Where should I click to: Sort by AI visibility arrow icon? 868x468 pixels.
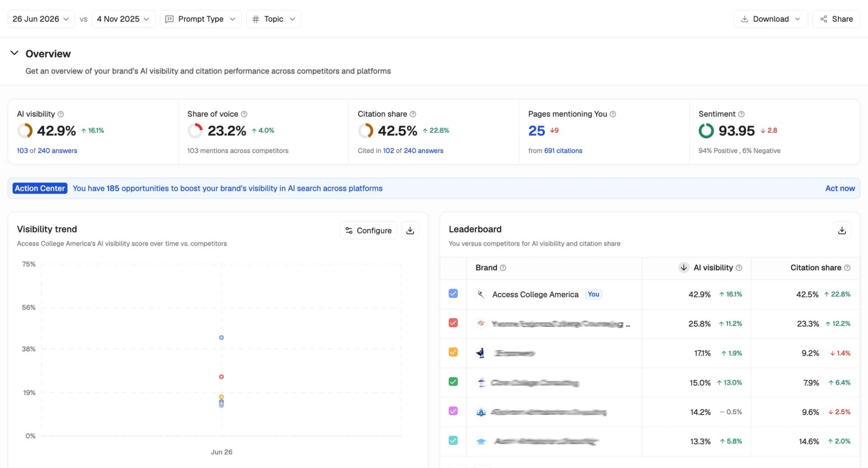click(x=684, y=267)
